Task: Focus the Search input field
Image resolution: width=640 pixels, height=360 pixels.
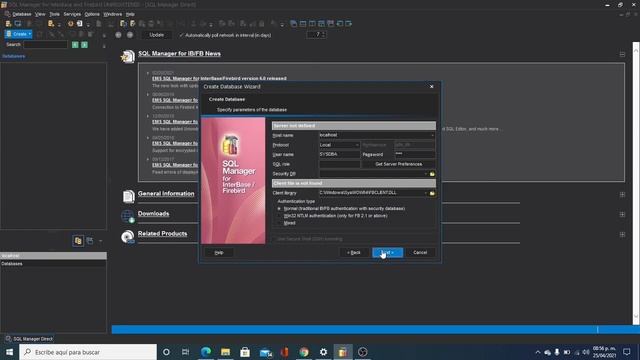Action: pyautogui.click(x=45, y=44)
